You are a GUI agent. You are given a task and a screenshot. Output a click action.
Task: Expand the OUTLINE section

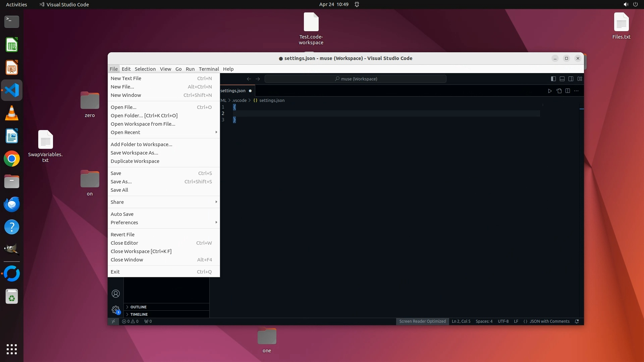tap(139, 307)
